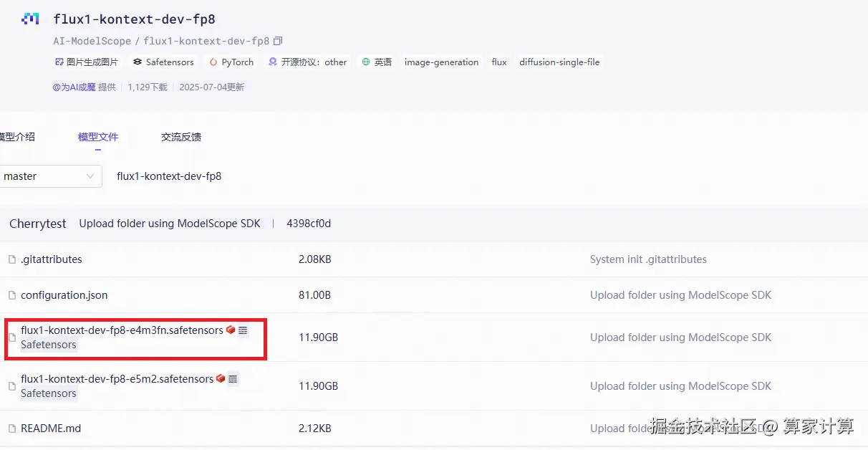Click the PyTorch framework tag

click(231, 62)
